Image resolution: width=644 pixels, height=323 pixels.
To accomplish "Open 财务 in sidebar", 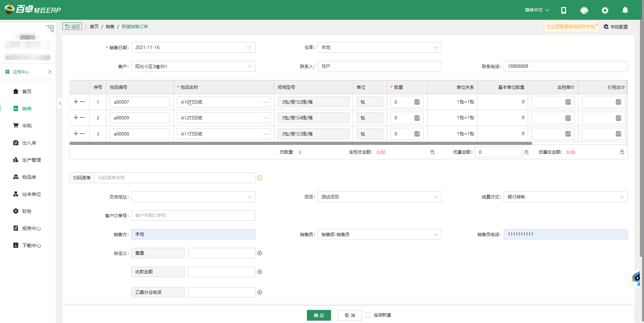I will [x=27, y=211].
